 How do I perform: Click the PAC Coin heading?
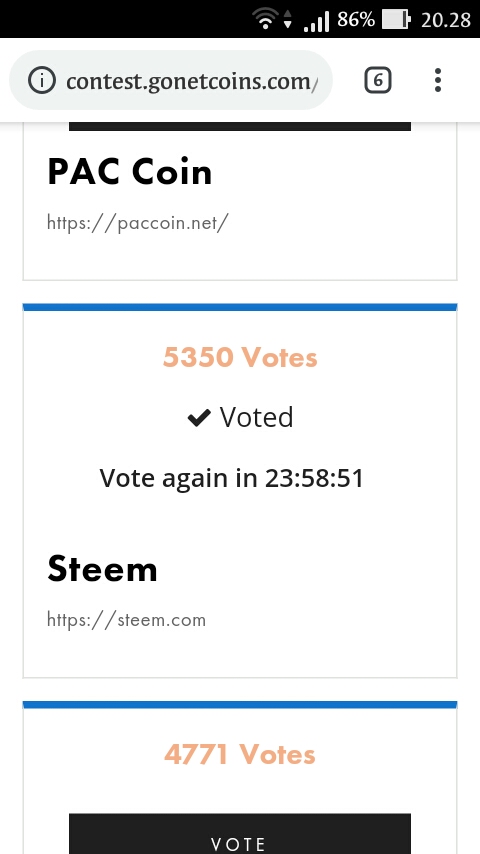tap(130, 172)
